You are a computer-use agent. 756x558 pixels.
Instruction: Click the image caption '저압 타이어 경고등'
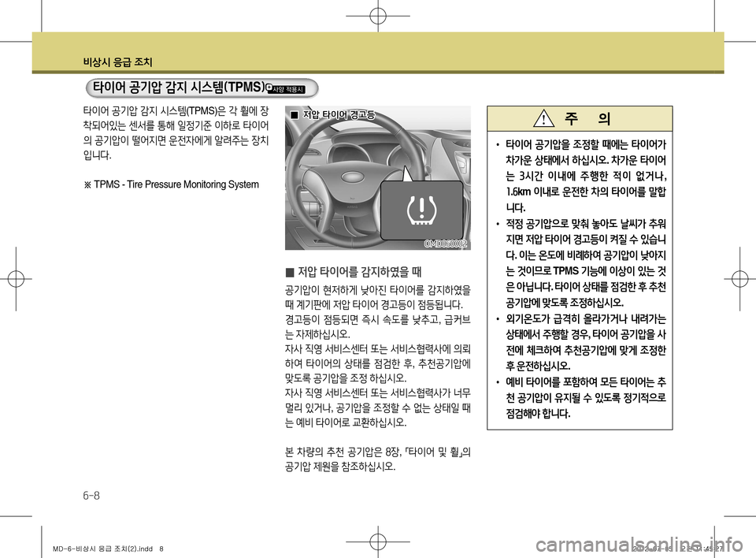[x=338, y=115]
